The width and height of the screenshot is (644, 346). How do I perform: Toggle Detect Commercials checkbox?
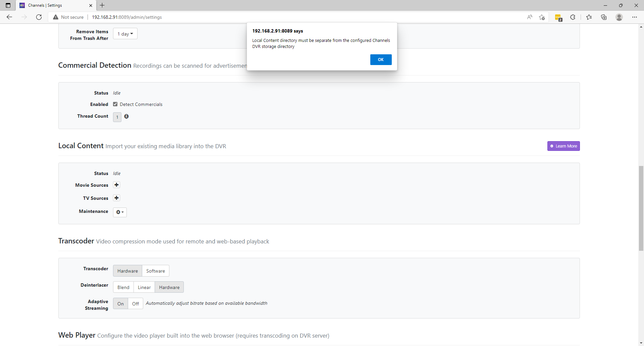115,104
